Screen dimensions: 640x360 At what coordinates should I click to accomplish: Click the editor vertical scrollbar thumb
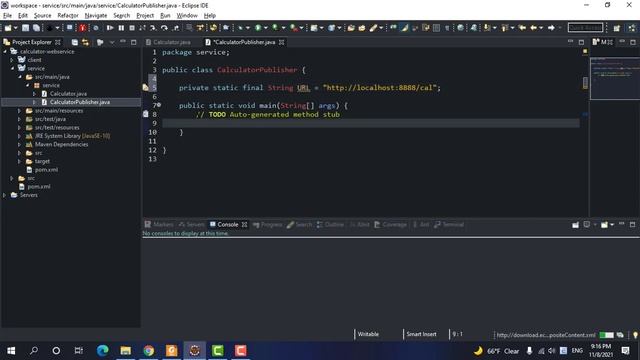[585, 83]
